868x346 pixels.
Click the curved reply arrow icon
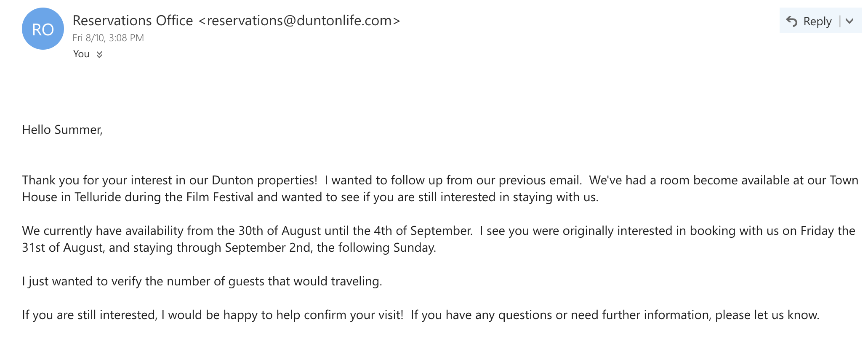tap(792, 21)
